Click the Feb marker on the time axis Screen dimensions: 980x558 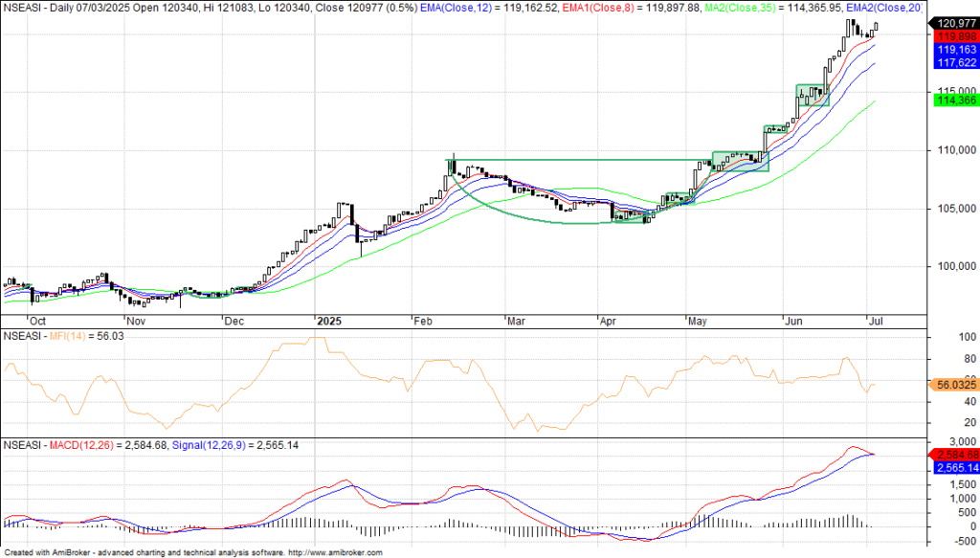[422, 323]
